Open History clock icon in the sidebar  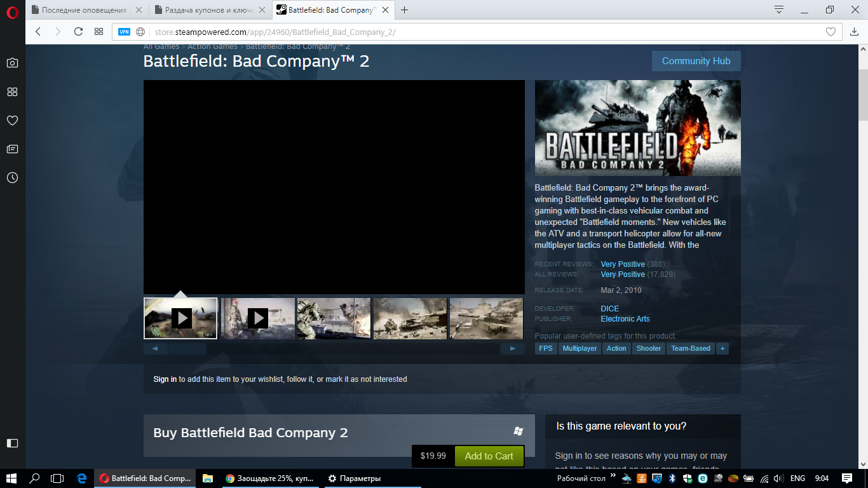12,178
